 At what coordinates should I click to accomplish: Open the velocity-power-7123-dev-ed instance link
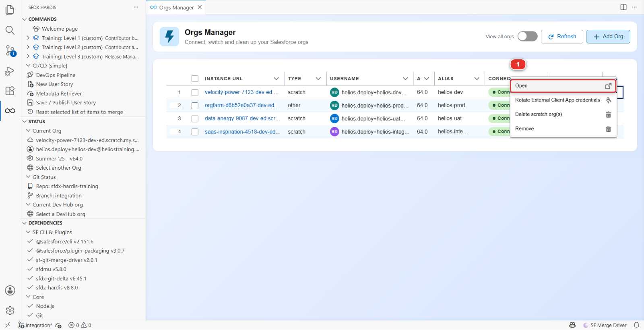(242, 92)
